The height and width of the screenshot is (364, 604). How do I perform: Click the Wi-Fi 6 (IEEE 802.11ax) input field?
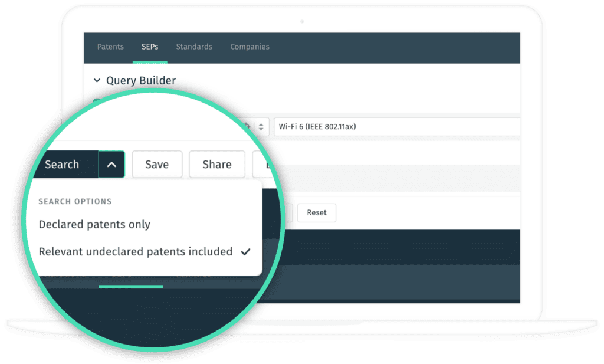[x=397, y=127]
